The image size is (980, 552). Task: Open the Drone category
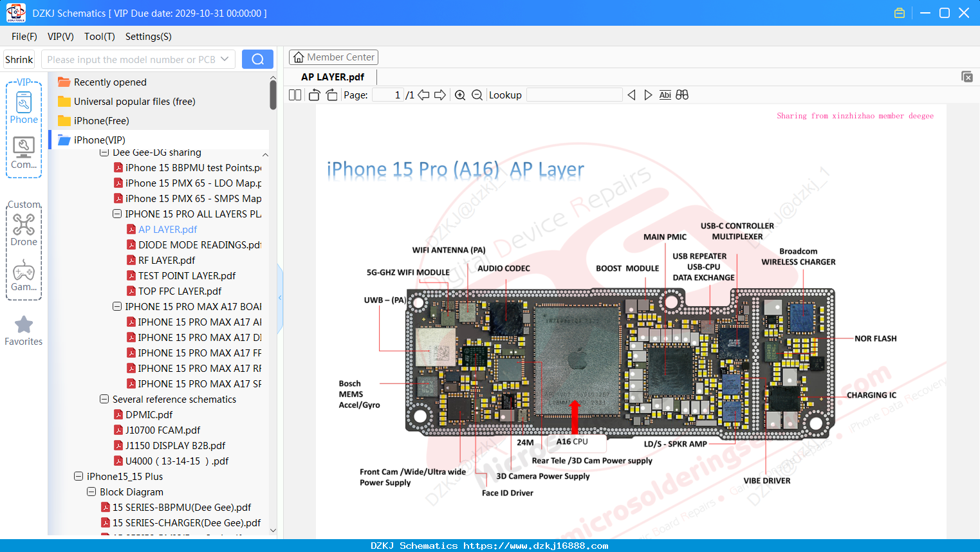point(24,230)
